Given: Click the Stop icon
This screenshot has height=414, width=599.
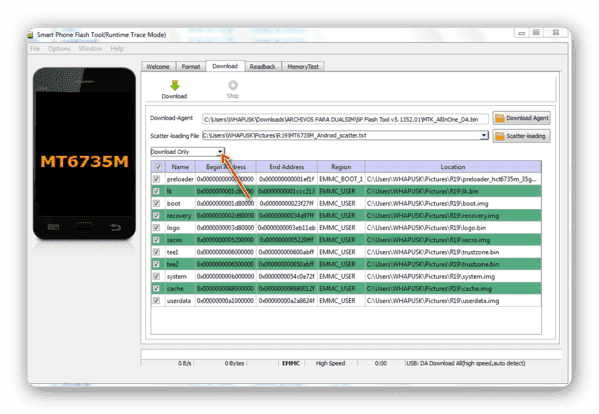Looking at the screenshot, I should click(x=233, y=85).
